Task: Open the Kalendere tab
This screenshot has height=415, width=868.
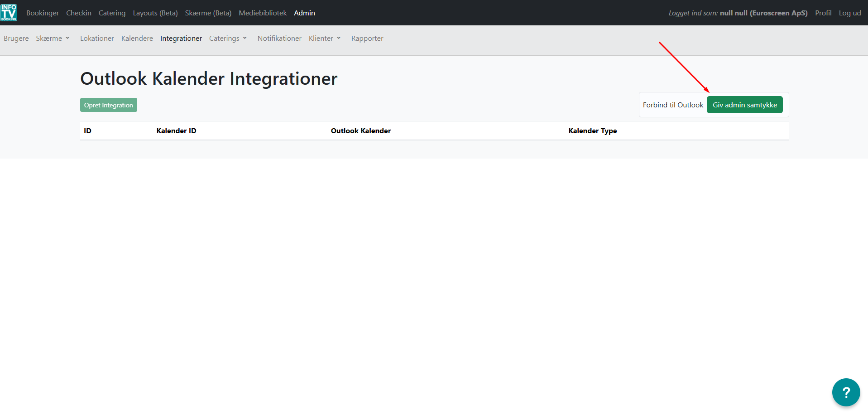Action: point(137,39)
